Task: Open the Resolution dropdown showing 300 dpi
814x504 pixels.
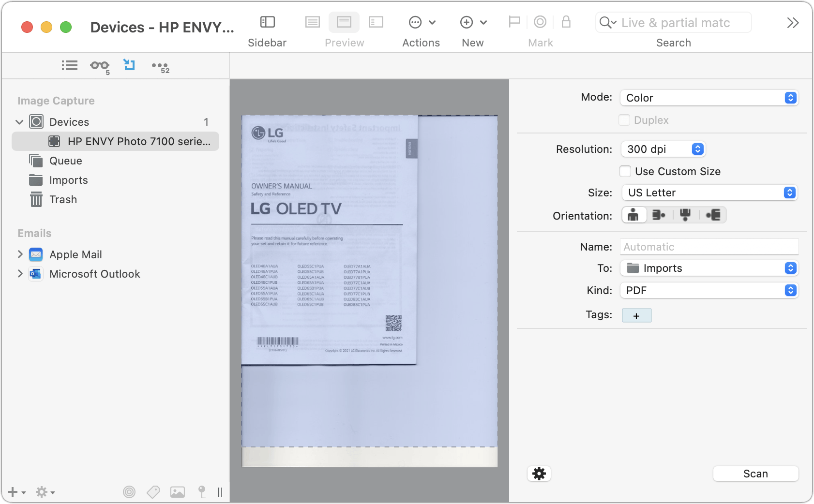Action: pos(663,149)
